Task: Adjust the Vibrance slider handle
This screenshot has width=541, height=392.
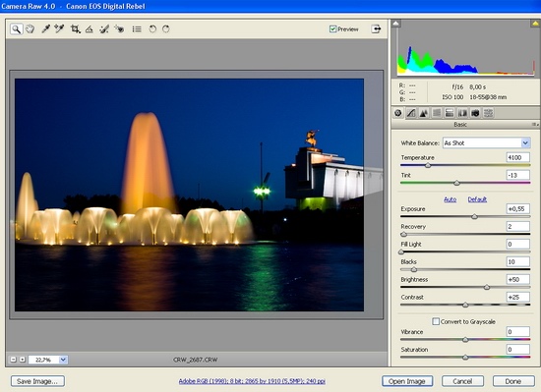Action: (465, 340)
